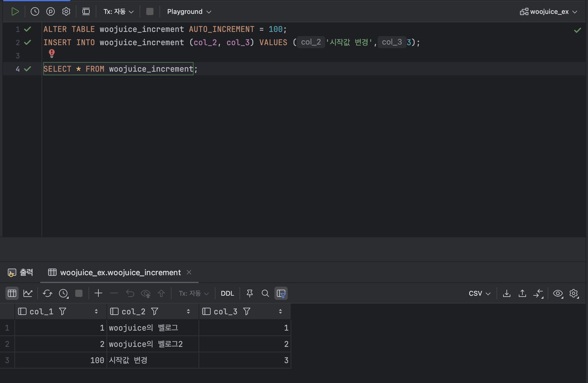Click the stop square in editor toolbar

click(x=150, y=12)
